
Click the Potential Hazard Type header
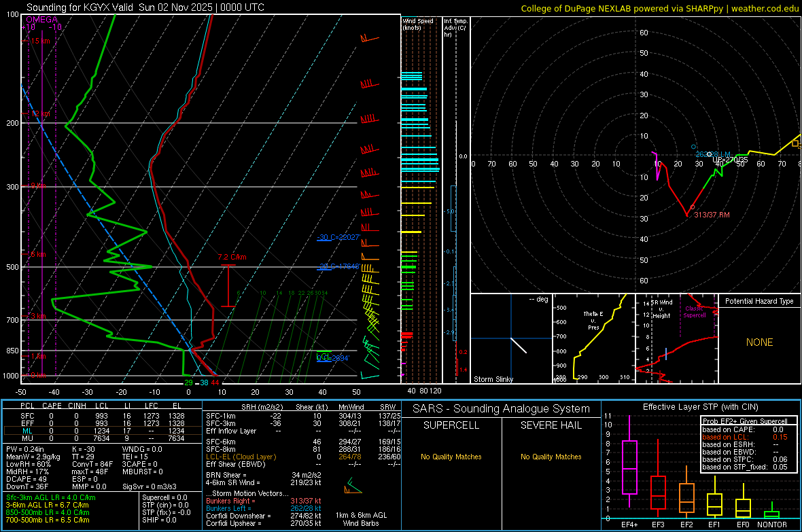(759, 301)
